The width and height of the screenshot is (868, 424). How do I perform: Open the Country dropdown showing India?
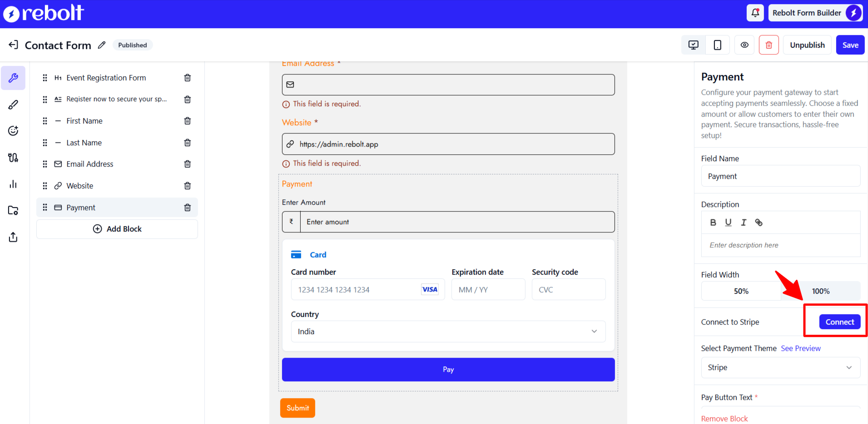pyautogui.click(x=448, y=331)
